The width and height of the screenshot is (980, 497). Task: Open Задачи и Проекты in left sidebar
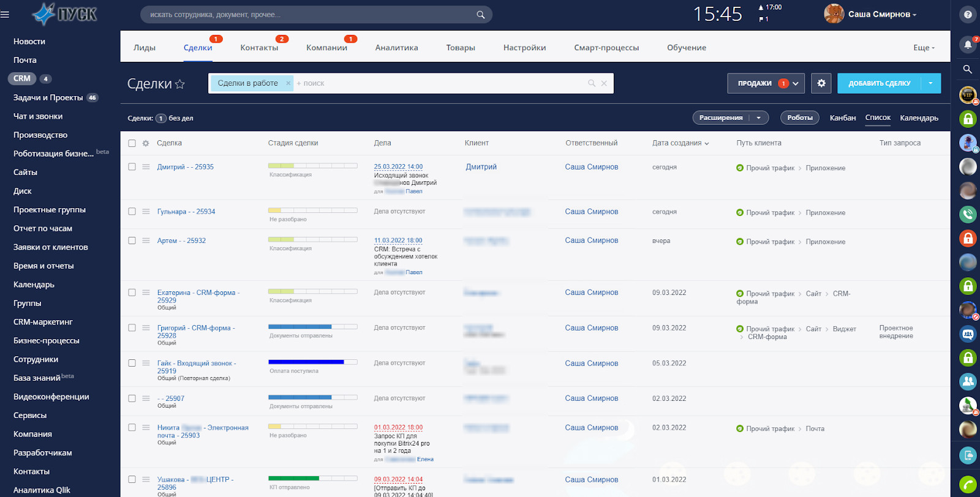(48, 97)
